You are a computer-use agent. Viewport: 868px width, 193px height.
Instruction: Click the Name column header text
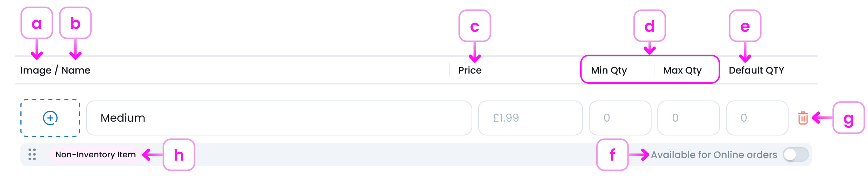[76, 70]
